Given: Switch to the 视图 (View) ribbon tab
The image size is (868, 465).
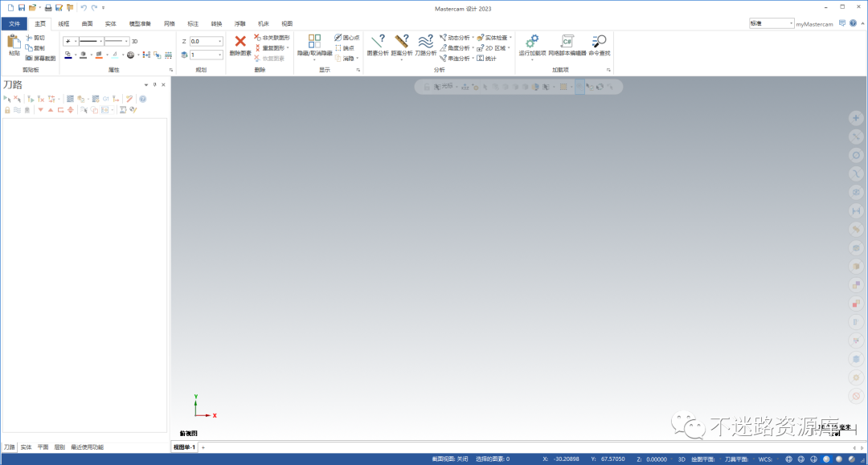Looking at the screenshot, I should (287, 24).
